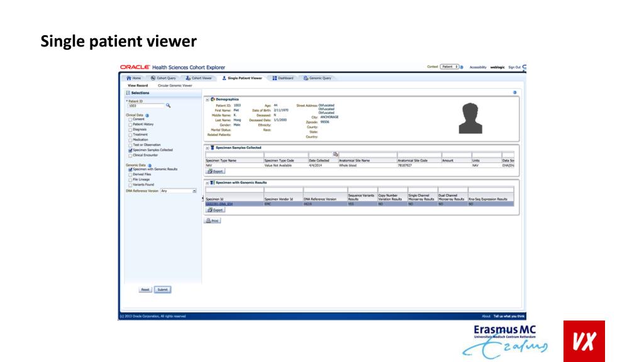Tick the Variants Found checkbox
Image resolution: width=644 pixels, height=362 pixels.
click(130, 185)
